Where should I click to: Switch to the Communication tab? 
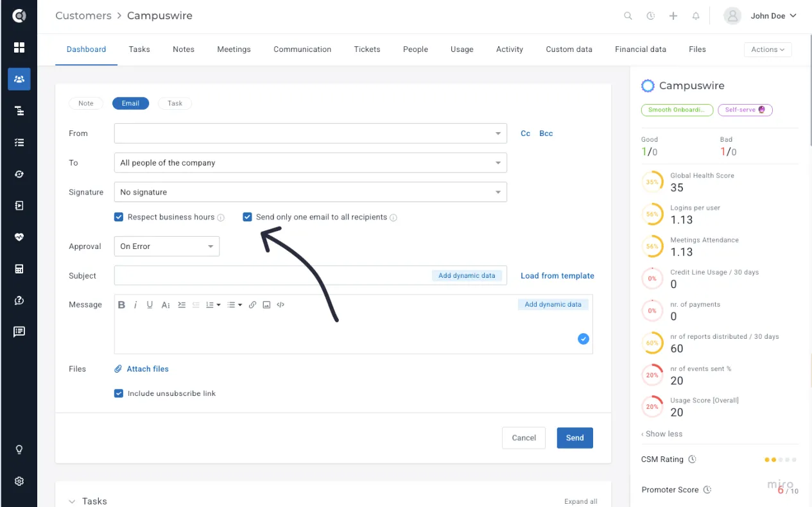302,49
